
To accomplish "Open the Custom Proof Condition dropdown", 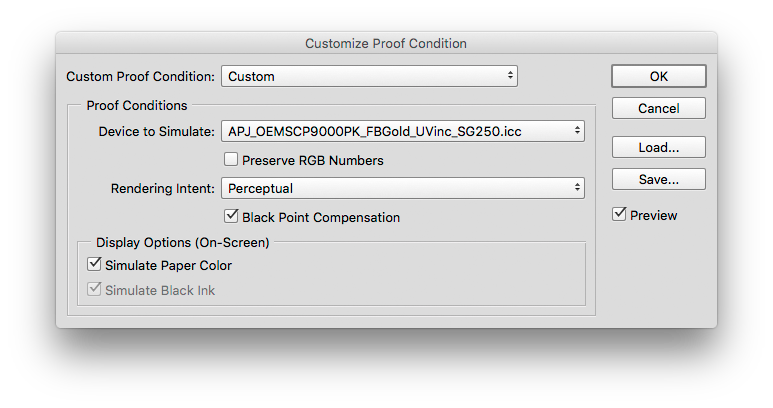I will pos(369,76).
